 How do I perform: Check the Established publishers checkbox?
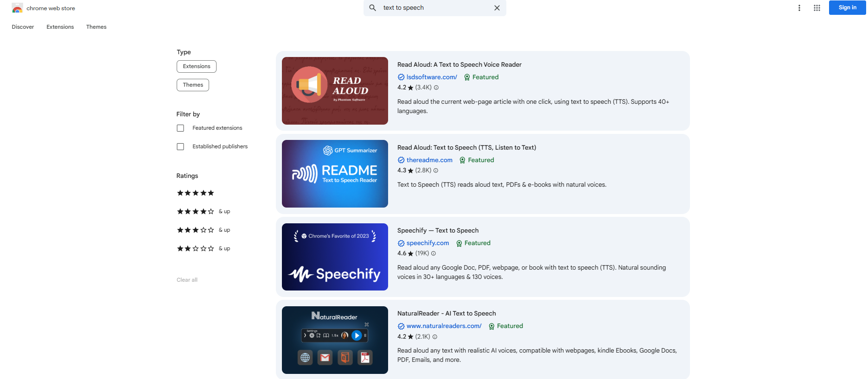(x=180, y=147)
